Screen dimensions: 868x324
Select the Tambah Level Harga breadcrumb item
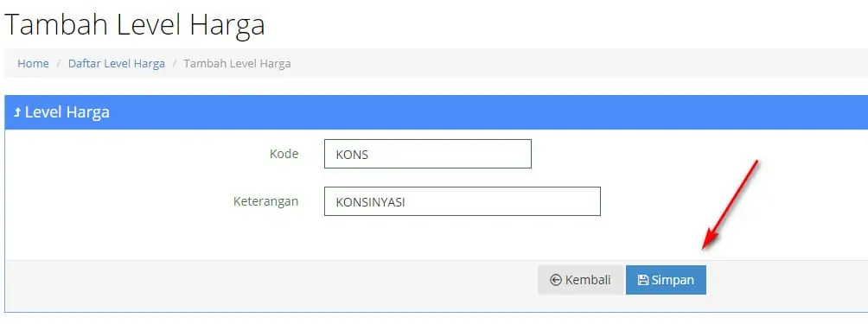pyautogui.click(x=237, y=64)
